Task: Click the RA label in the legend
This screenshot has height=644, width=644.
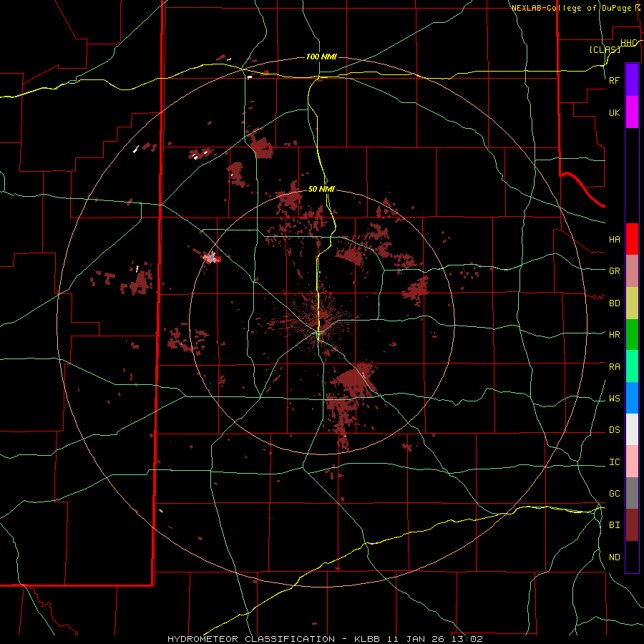Action: coord(615,367)
